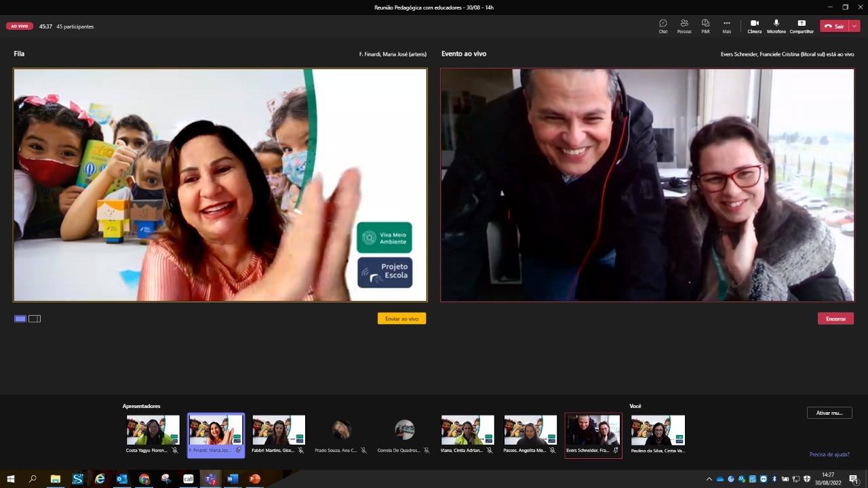Toggle the Câmera on or off
Screen dimensions: 868x488
coord(754,26)
